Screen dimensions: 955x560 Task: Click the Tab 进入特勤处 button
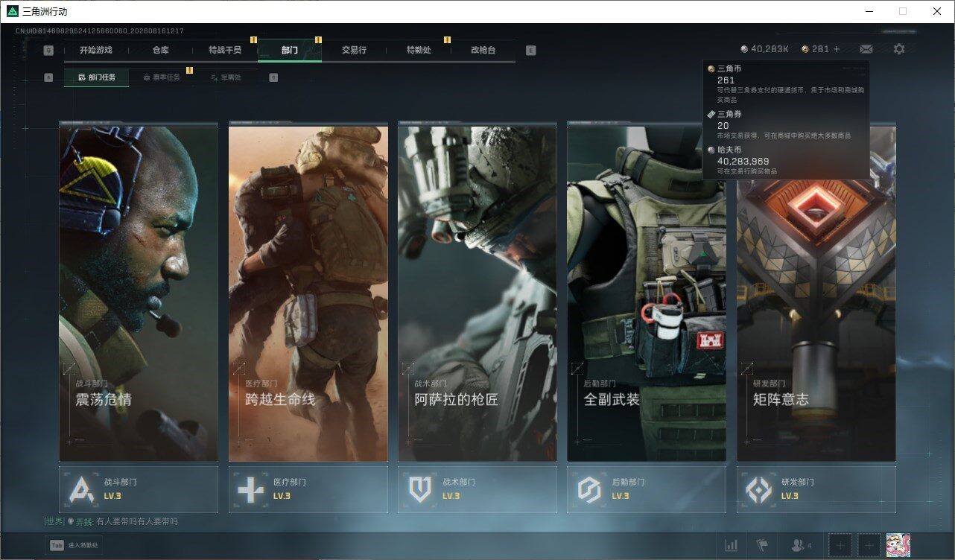[x=74, y=545]
